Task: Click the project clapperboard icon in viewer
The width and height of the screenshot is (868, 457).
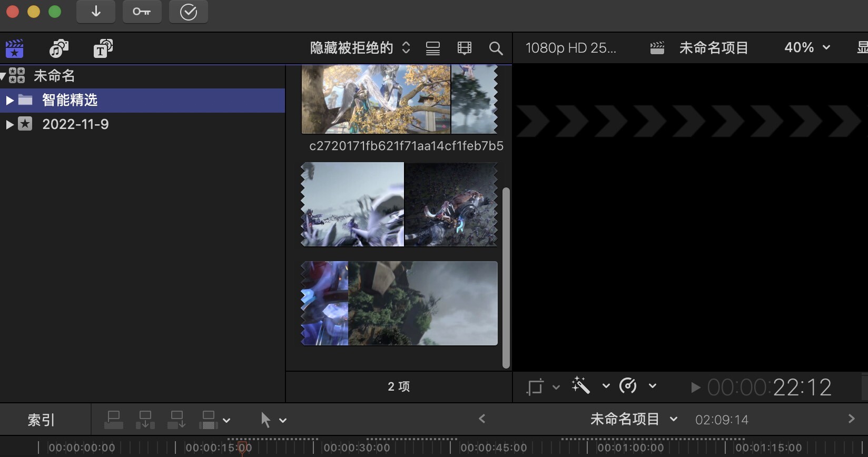Action: 657,48
